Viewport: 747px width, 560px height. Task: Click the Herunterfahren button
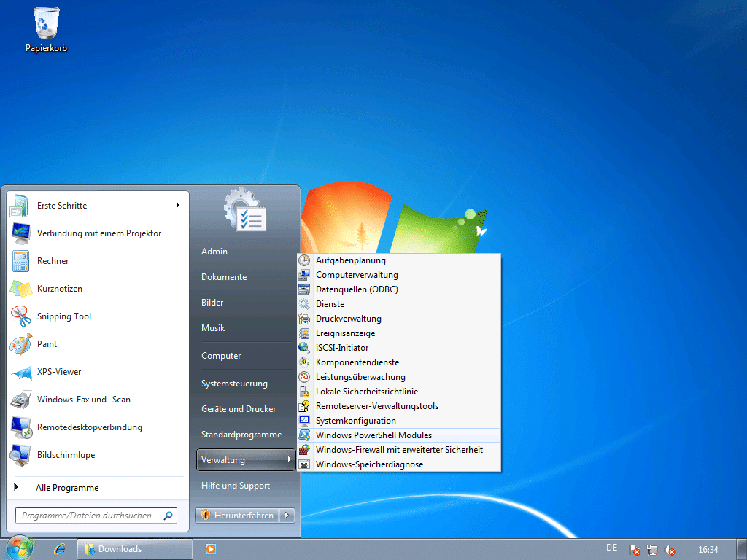click(x=238, y=516)
